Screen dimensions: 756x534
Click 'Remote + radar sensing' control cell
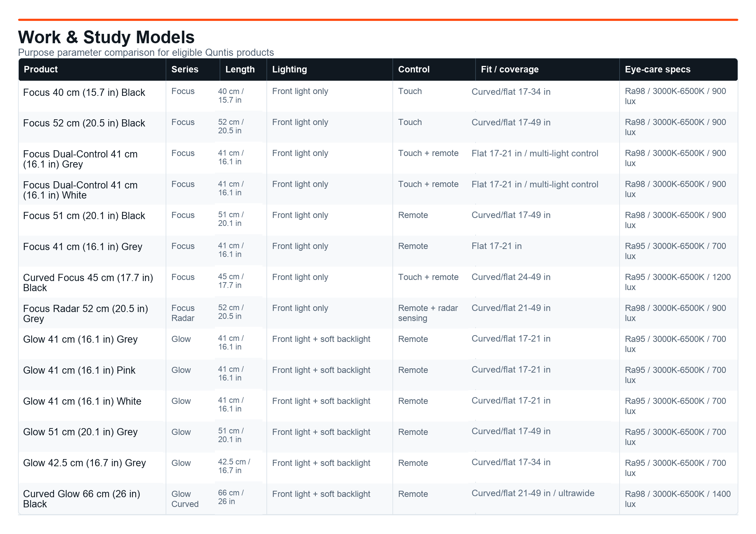point(428,313)
